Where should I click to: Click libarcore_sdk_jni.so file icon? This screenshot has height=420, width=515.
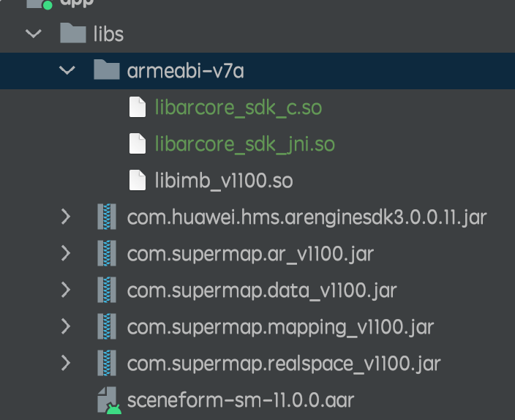pos(138,143)
